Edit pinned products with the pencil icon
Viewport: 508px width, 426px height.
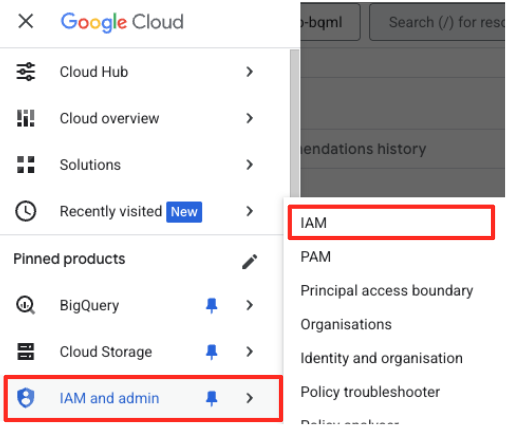click(x=250, y=262)
